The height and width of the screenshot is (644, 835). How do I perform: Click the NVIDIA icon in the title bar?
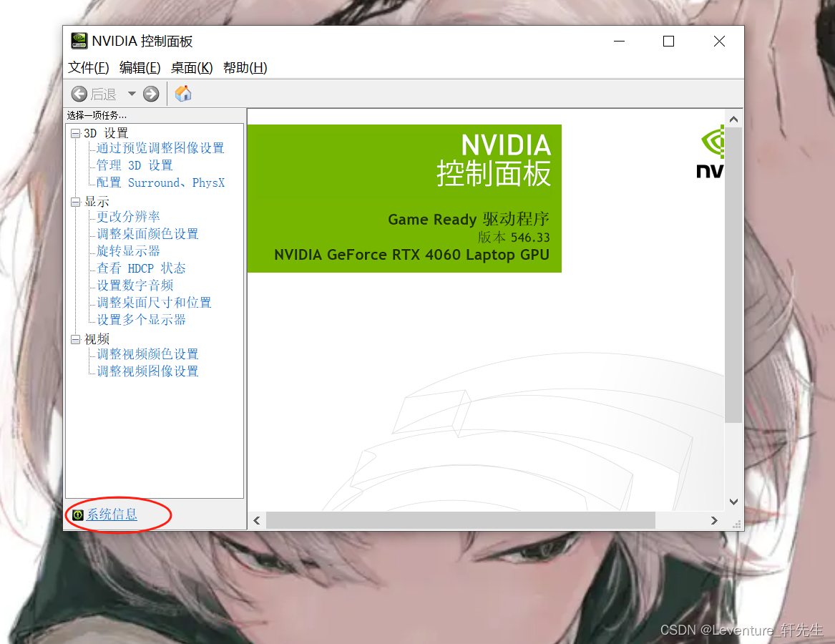click(79, 42)
